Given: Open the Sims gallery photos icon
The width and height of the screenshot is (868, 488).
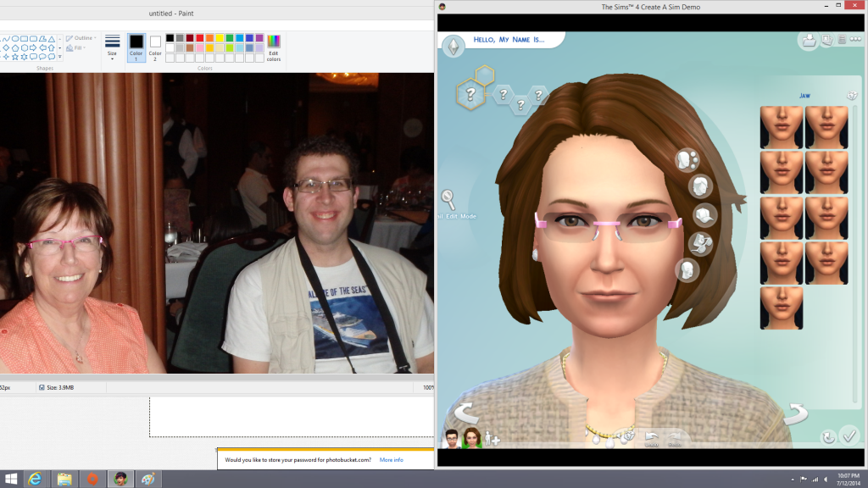Looking at the screenshot, I should [827, 40].
